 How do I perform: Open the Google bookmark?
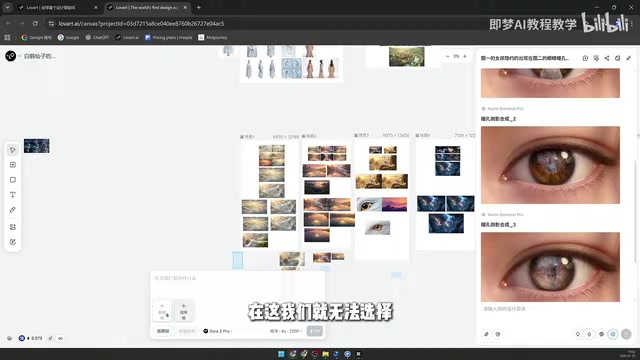[x=68, y=38]
